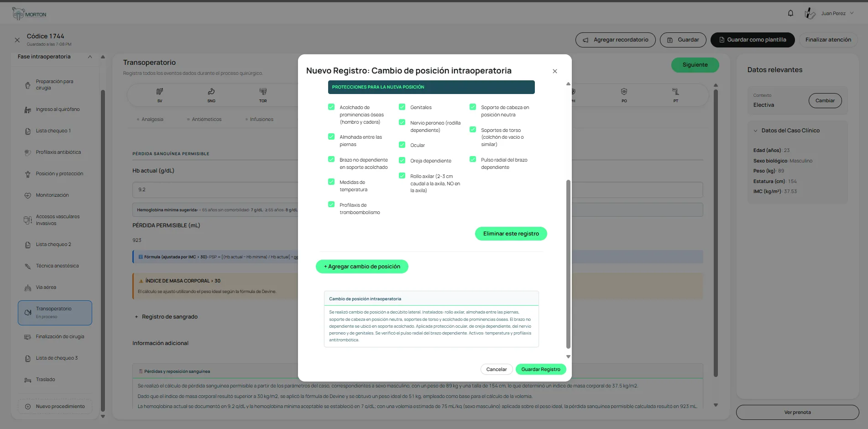Collapse the Fase intraoperatoria section
868x429 pixels.
pyautogui.click(x=90, y=57)
